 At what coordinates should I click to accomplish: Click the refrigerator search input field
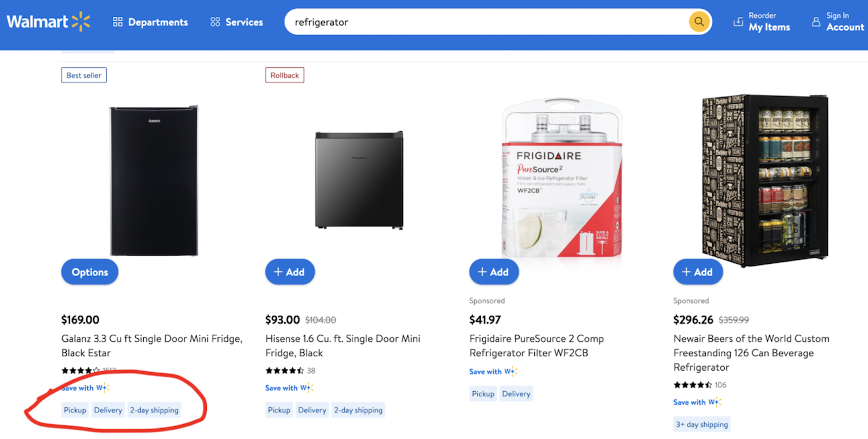click(488, 22)
